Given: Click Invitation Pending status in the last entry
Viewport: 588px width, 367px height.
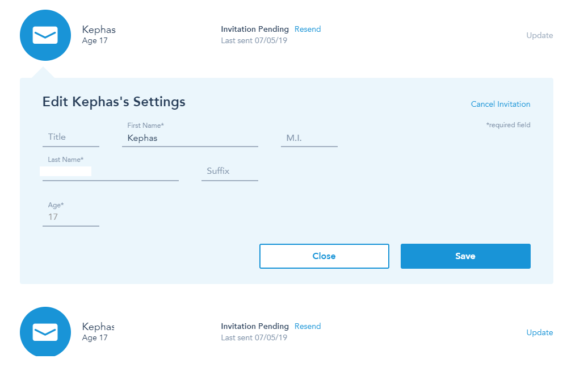Looking at the screenshot, I should [255, 326].
